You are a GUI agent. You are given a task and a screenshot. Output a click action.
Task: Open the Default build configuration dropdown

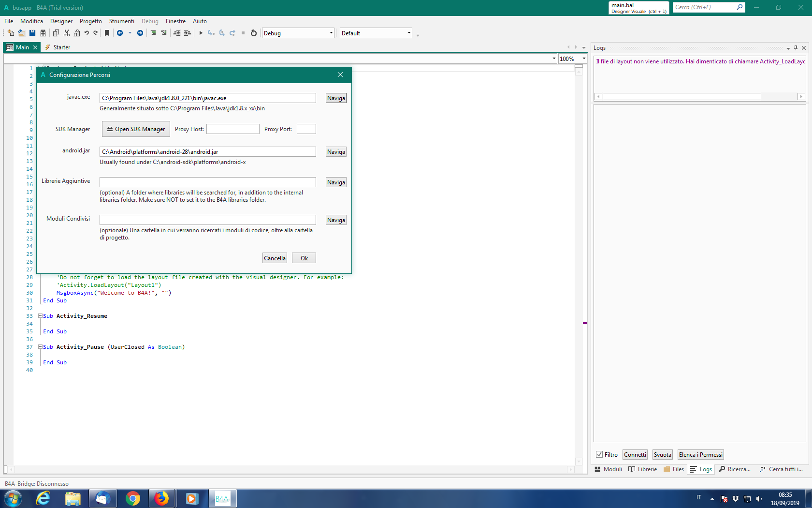point(376,33)
